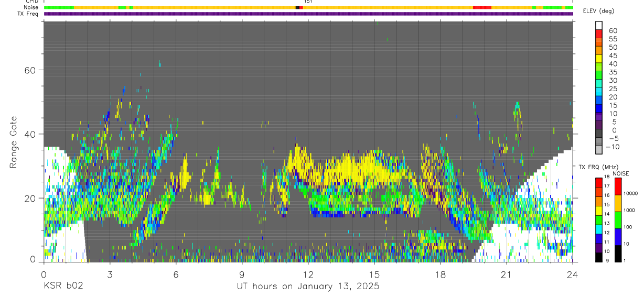Screen dimensions: 644x297
Task: Click the ELEV (deg) colorbar title
Action: click(598, 11)
